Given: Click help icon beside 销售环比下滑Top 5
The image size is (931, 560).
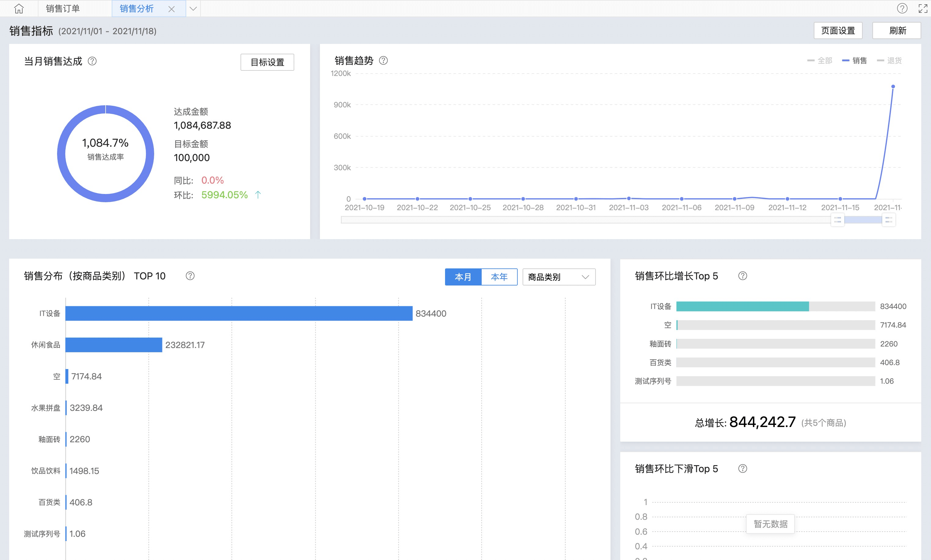Looking at the screenshot, I should (742, 469).
